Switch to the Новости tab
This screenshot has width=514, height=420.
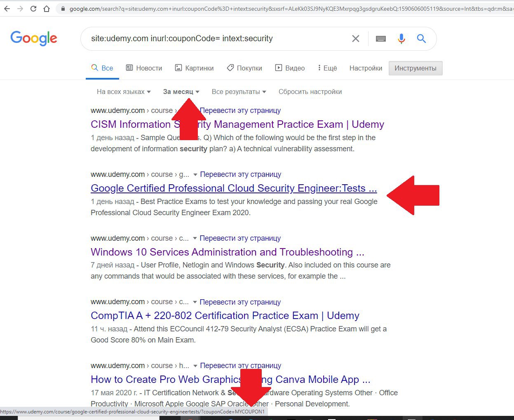(x=144, y=68)
